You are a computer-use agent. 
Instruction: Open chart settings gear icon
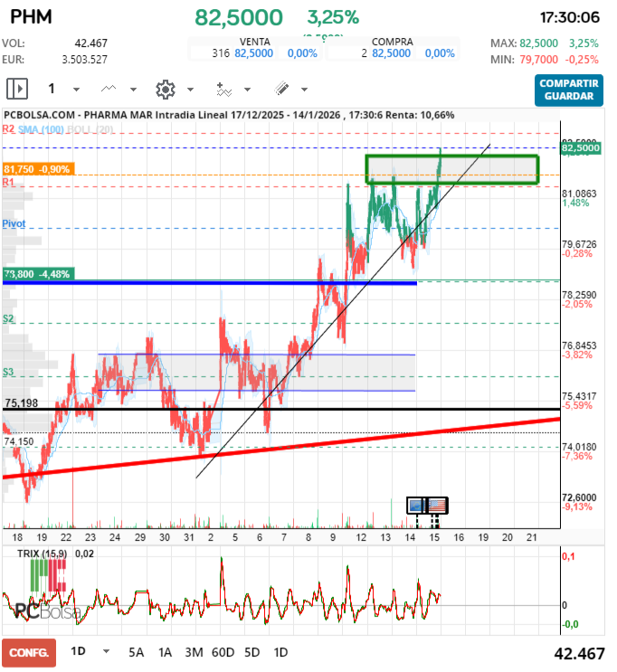[x=165, y=89]
